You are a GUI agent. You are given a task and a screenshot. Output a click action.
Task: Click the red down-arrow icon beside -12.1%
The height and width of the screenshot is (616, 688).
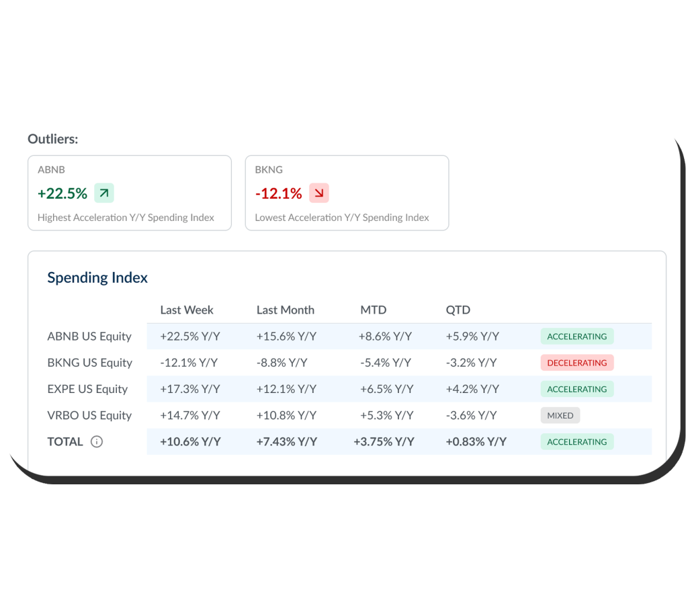click(318, 193)
